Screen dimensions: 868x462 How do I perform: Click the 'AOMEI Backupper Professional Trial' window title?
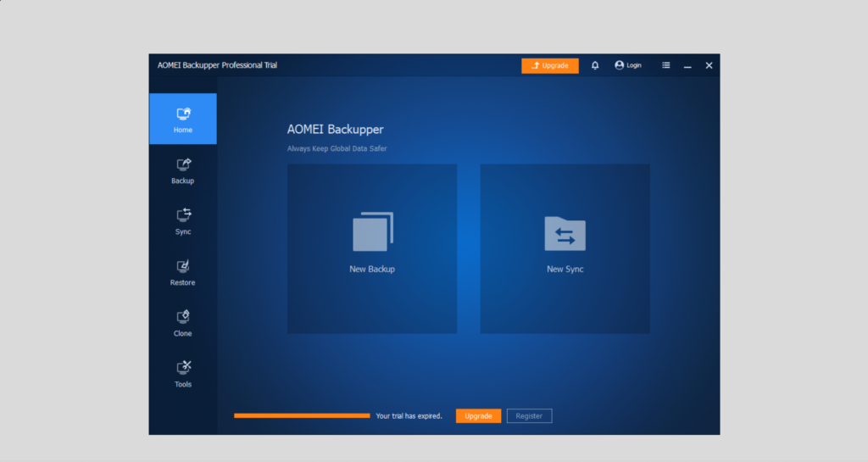coord(217,65)
